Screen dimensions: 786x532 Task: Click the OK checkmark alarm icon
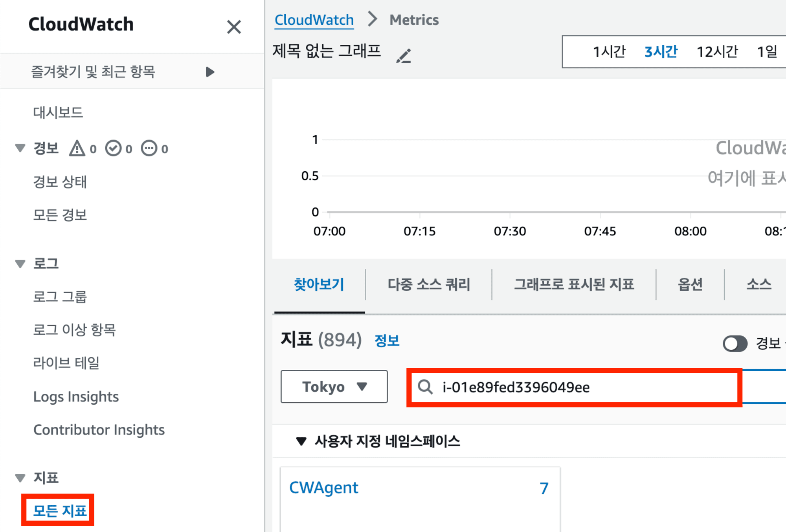coord(113,149)
